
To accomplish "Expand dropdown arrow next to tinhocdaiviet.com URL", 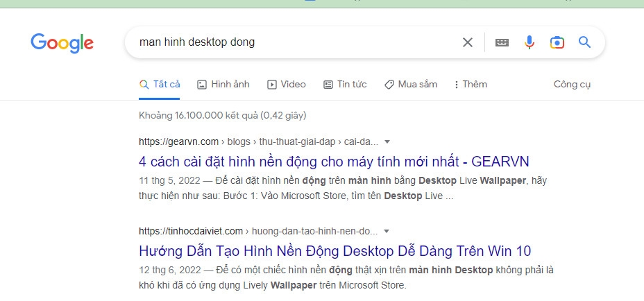I will (386, 232).
